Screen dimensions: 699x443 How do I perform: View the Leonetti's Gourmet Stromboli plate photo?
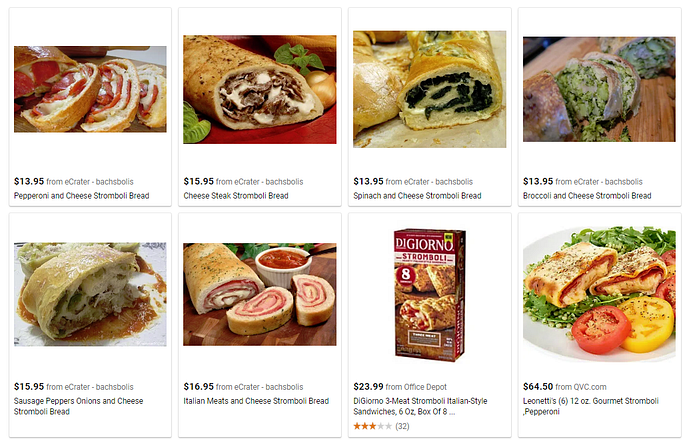point(599,294)
